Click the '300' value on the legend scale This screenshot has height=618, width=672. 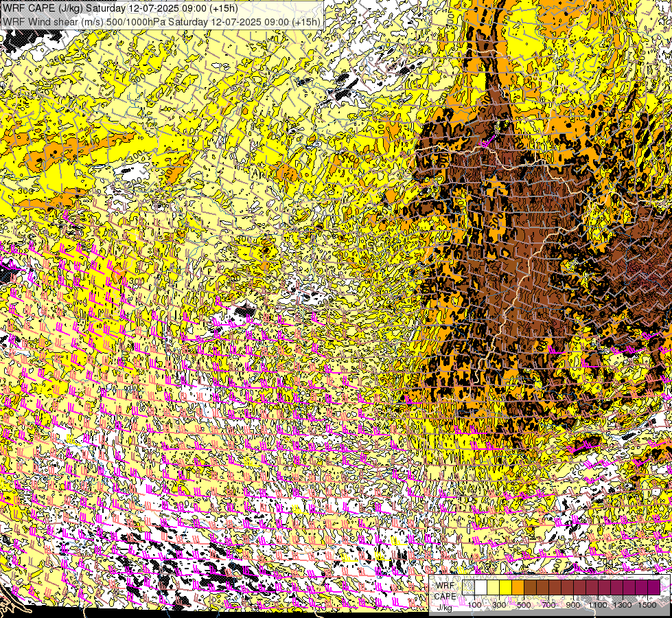click(x=499, y=605)
